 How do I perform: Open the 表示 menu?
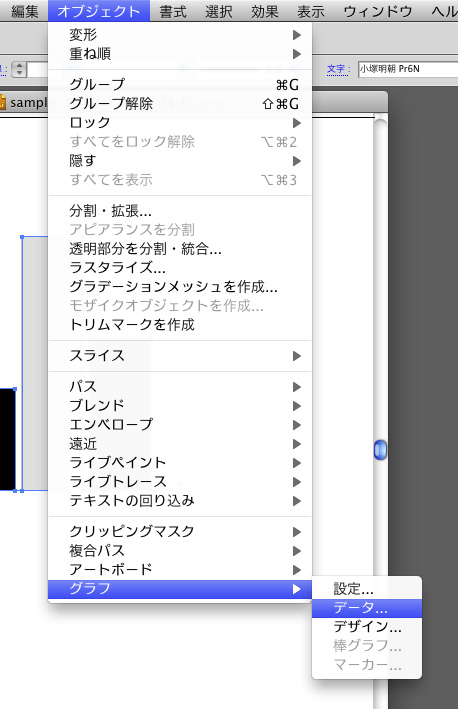click(311, 11)
